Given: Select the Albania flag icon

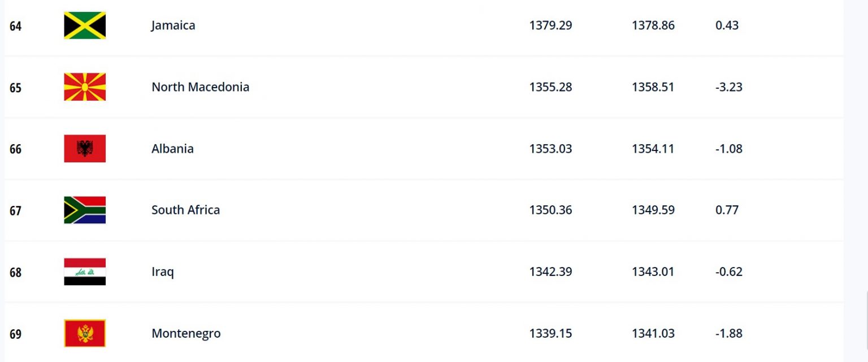Looking at the screenshot, I should coord(85,149).
